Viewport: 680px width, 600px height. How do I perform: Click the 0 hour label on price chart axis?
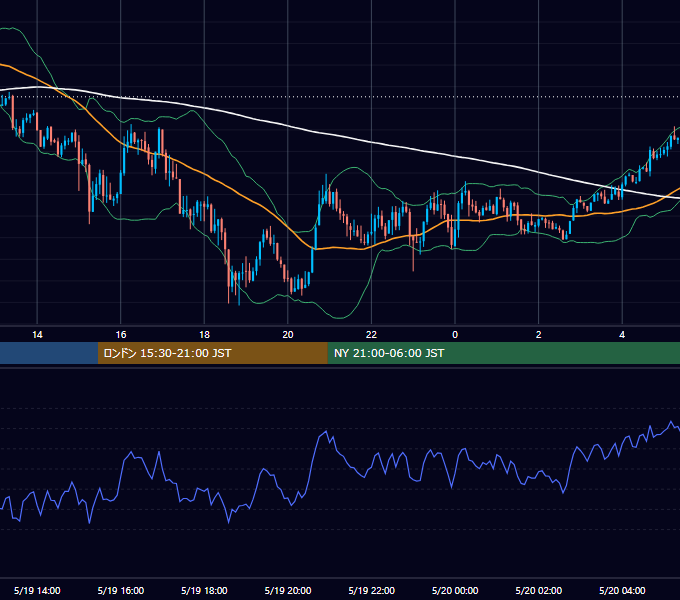pyautogui.click(x=455, y=335)
